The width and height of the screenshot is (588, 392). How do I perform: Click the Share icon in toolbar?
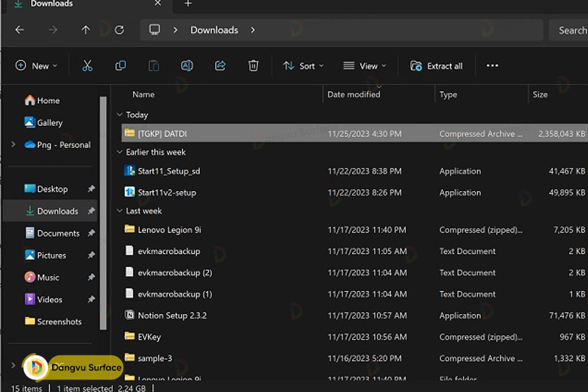pyautogui.click(x=220, y=65)
